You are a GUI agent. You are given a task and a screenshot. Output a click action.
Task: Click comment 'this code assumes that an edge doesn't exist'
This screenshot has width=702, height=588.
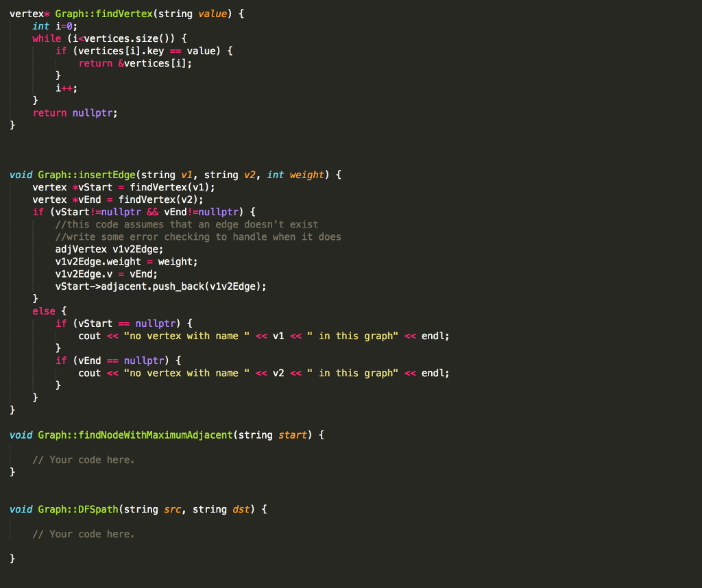point(186,225)
